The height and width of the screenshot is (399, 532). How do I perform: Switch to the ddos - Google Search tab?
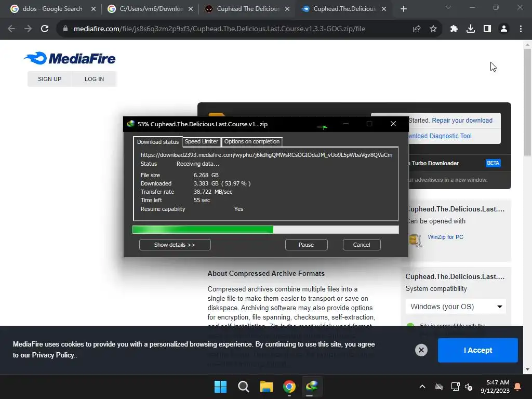[x=52, y=9]
